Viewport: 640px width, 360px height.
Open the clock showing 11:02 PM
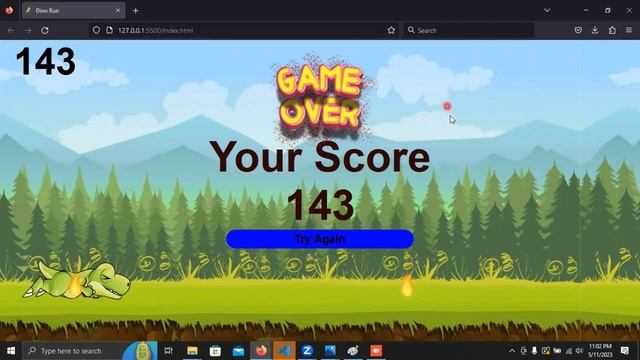(600, 351)
